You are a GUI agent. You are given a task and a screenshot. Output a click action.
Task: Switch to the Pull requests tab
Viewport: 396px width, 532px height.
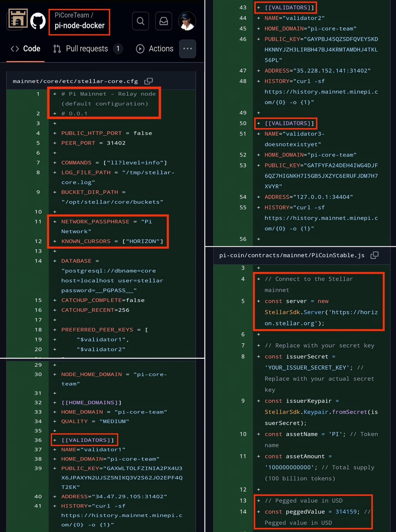[x=88, y=49]
